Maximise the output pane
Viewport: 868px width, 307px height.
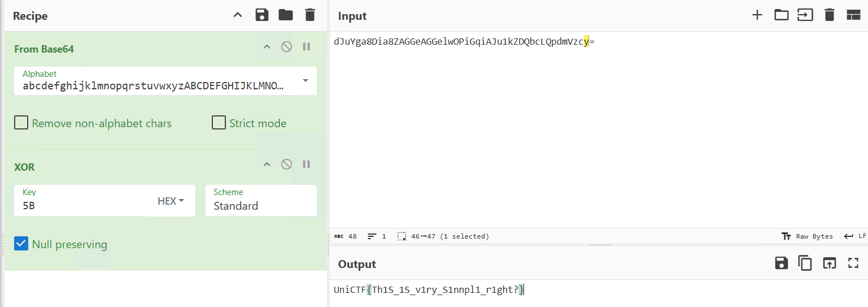click(853, 263)
